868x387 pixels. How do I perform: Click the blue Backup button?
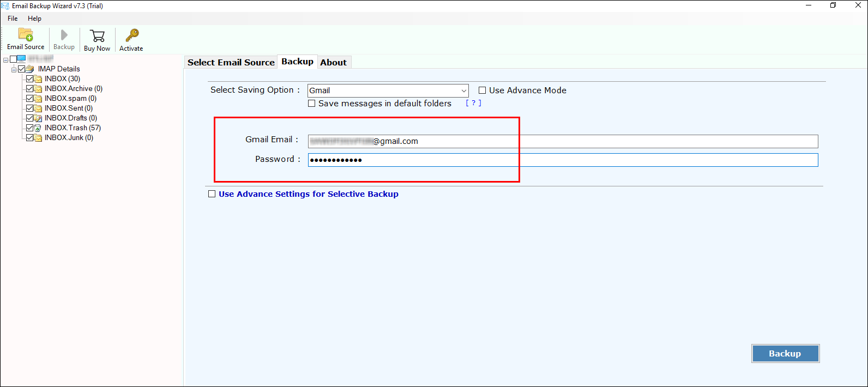pos(785,354)
